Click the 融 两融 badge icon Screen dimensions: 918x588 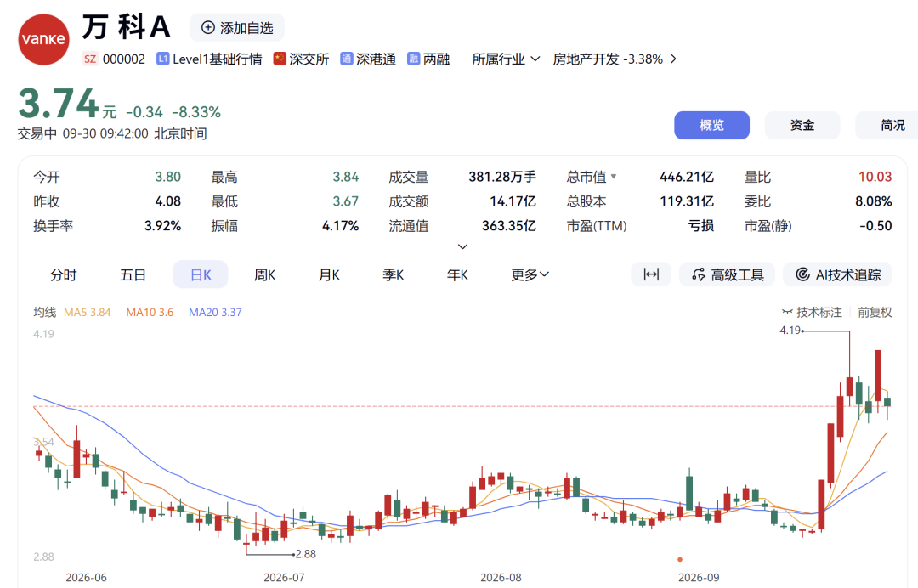[x=413, y=59]
